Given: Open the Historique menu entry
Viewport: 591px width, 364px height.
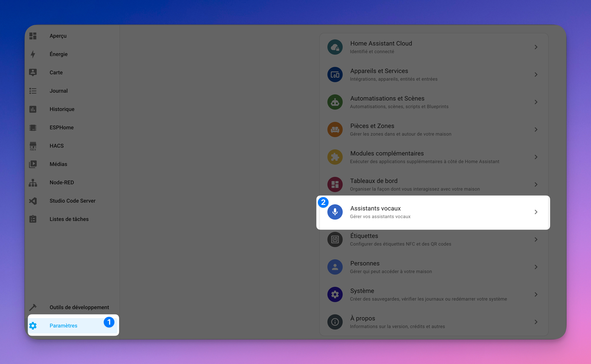Looking at the screenshot, I should [x=61, y=109].
